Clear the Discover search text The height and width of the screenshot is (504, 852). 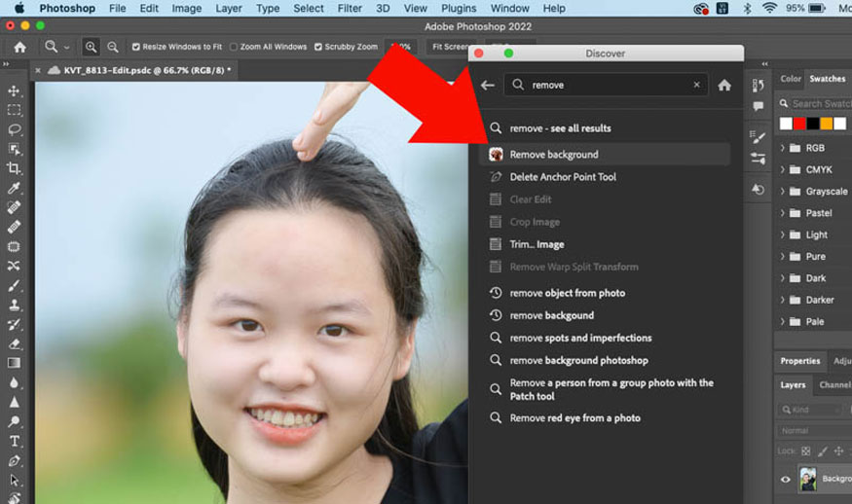(696, 85)
